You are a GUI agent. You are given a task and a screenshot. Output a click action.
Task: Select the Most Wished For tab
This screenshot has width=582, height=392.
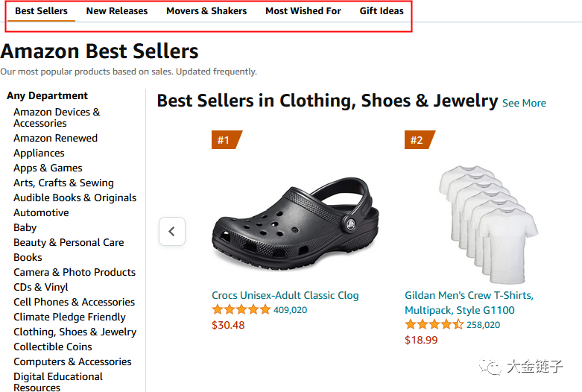(x=303, y=11)
